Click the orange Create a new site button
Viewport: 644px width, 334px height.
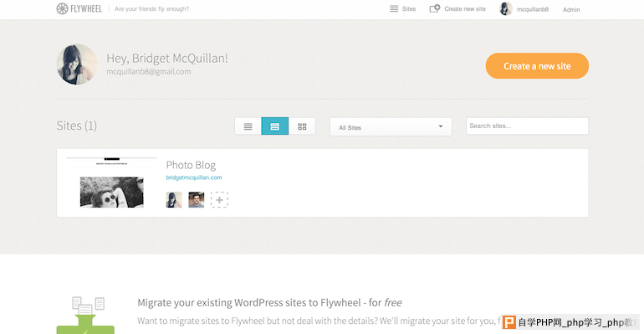tap(537, 66)
